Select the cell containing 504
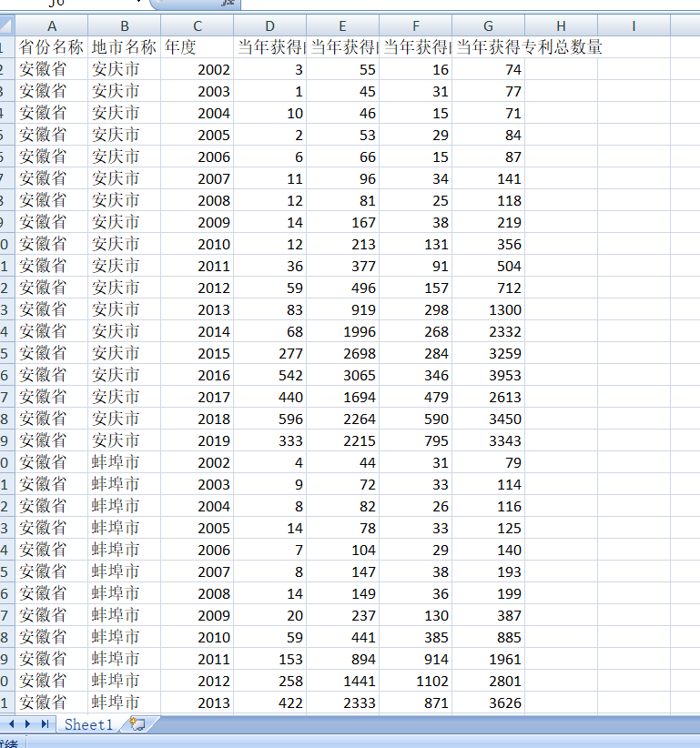 pyautogui.click(x=488, y=267)
